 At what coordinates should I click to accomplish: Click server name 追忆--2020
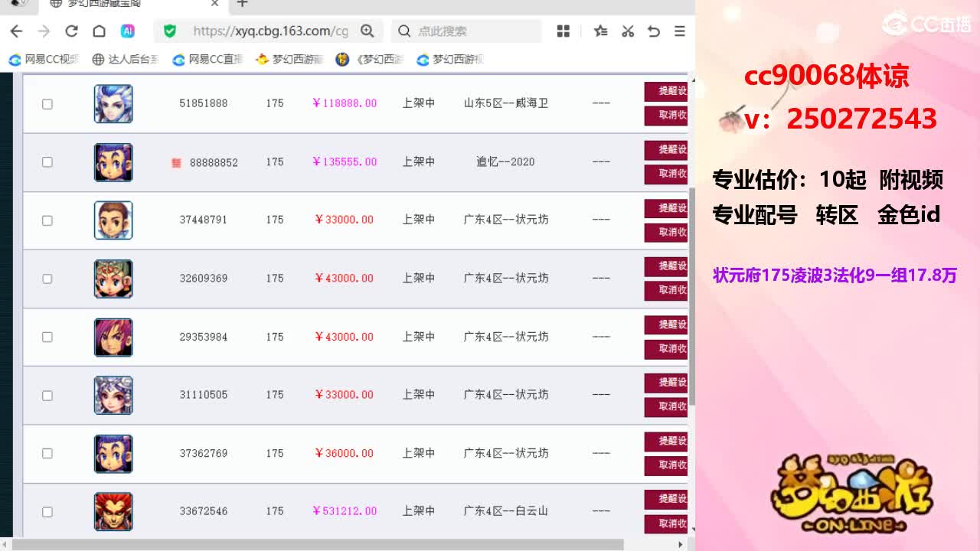point(506,161)
